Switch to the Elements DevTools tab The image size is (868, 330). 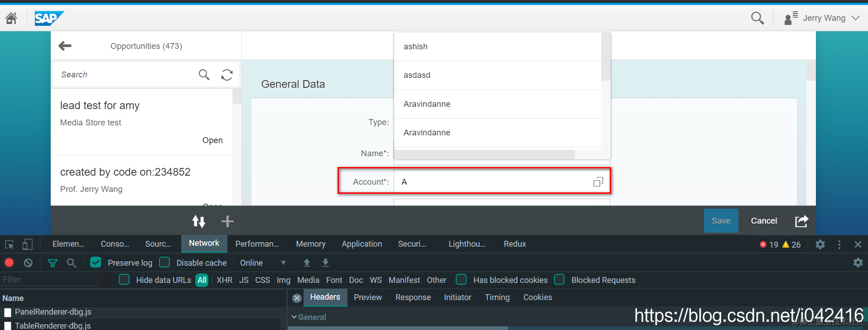click(x=68, y=244)
